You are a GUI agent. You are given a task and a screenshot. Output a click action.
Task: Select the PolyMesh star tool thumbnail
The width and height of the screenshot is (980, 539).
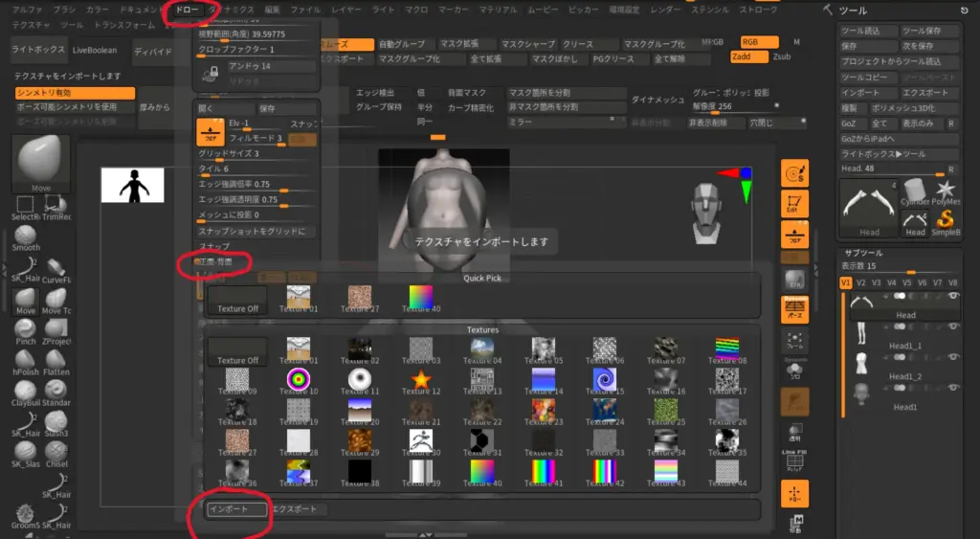tap(946, 192)
